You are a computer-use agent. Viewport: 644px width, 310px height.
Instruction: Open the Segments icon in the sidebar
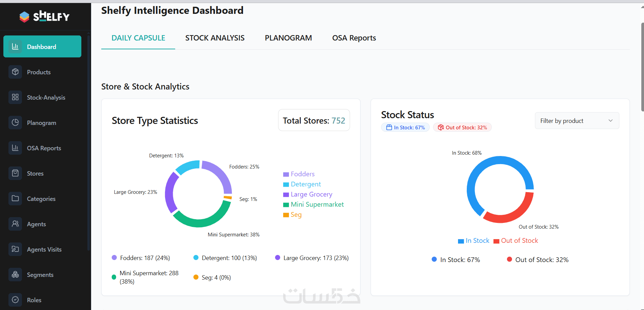pos(15,275)
